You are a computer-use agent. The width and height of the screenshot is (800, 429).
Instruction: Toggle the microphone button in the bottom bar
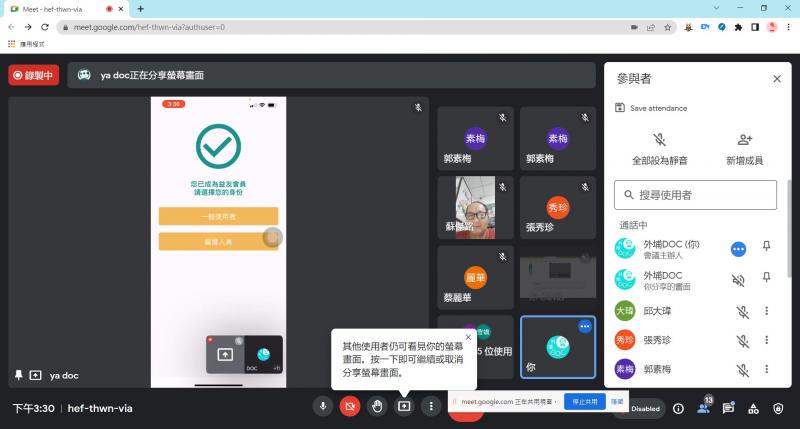point(322,407)
